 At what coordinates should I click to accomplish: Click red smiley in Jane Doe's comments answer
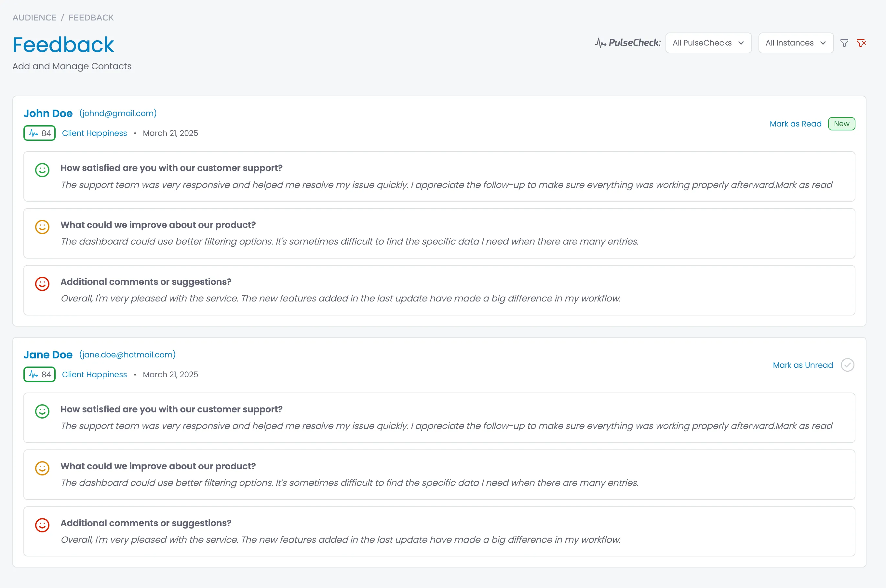point(42,525)
